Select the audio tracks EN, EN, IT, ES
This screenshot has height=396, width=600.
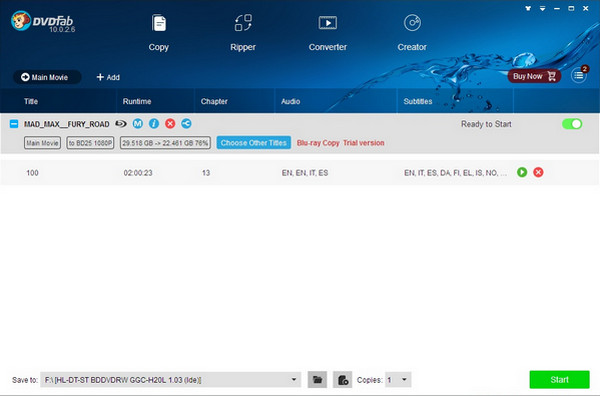[x=305, y=173]
